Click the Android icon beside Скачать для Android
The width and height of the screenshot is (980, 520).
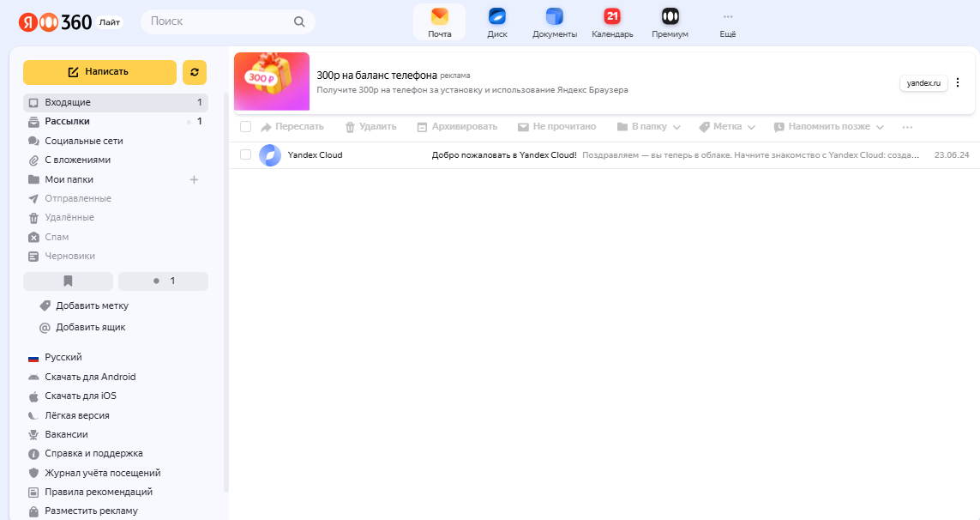click(x=33, y=377)
